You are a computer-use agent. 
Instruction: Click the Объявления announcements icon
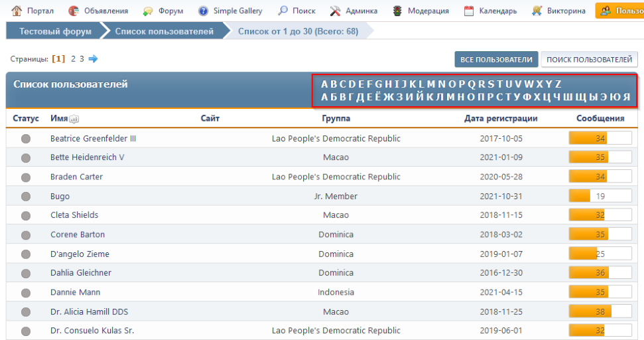(x=74, y=11)
